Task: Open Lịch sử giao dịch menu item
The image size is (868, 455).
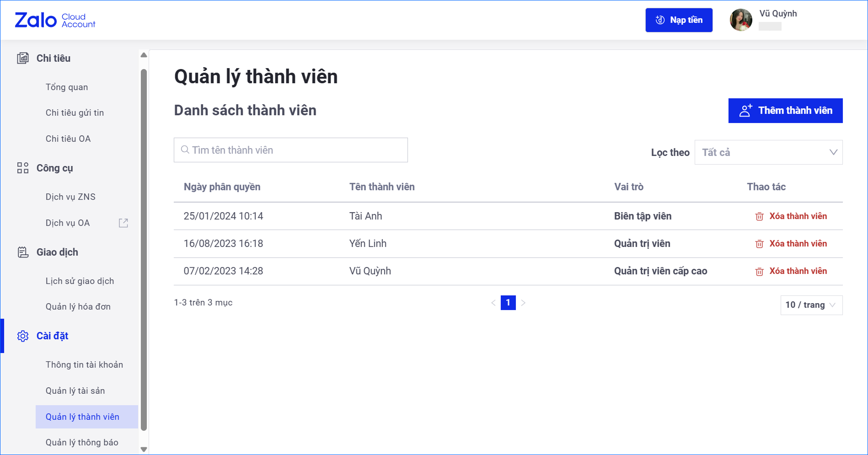Action: (x=80, y=281)
